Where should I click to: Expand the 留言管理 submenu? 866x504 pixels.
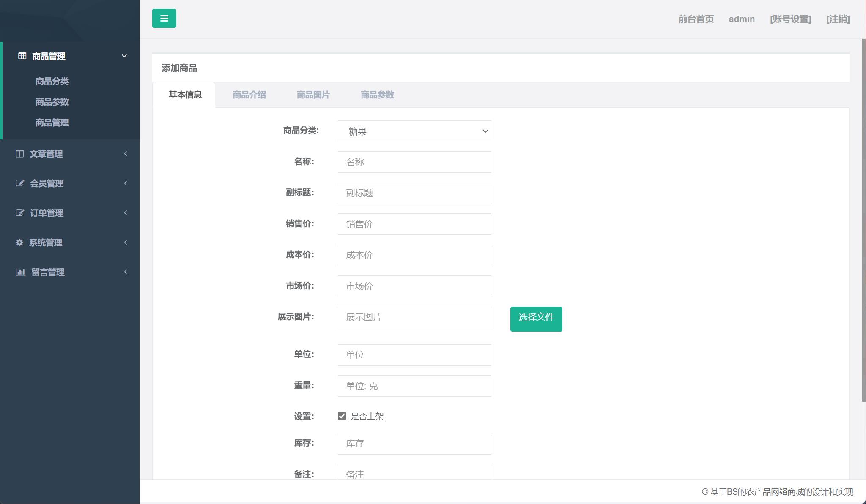125,272
